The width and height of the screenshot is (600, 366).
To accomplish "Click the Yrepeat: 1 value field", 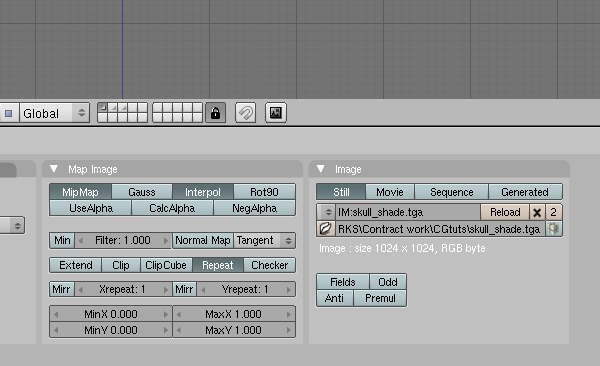I will tap(246, 289).
